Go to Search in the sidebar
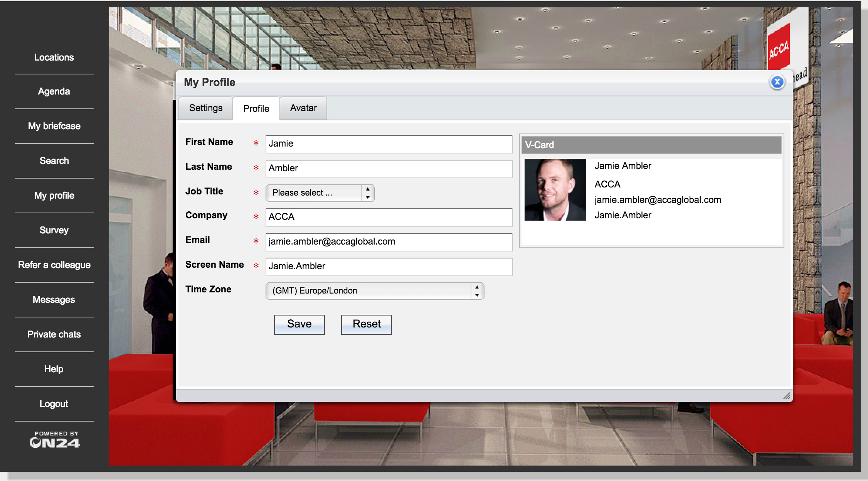The image size is (868, 481). 54,161
